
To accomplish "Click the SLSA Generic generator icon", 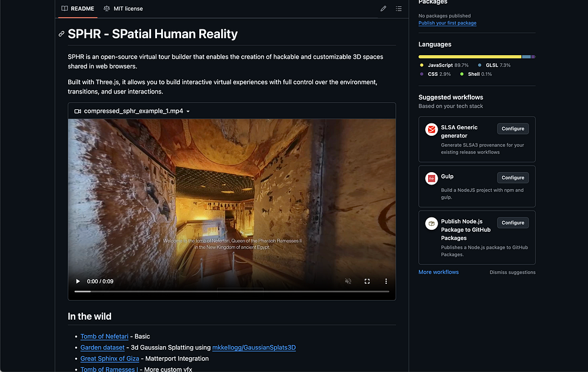I will click(x=431, y=130).
